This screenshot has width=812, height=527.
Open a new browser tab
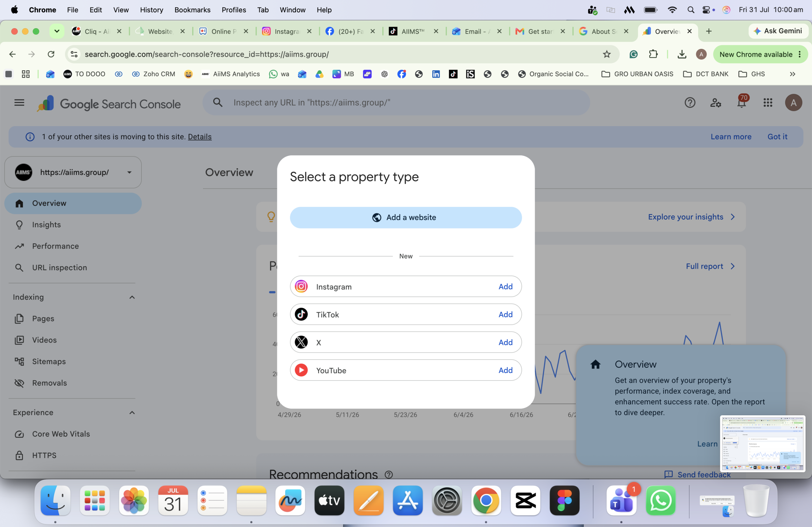[709, 31]
